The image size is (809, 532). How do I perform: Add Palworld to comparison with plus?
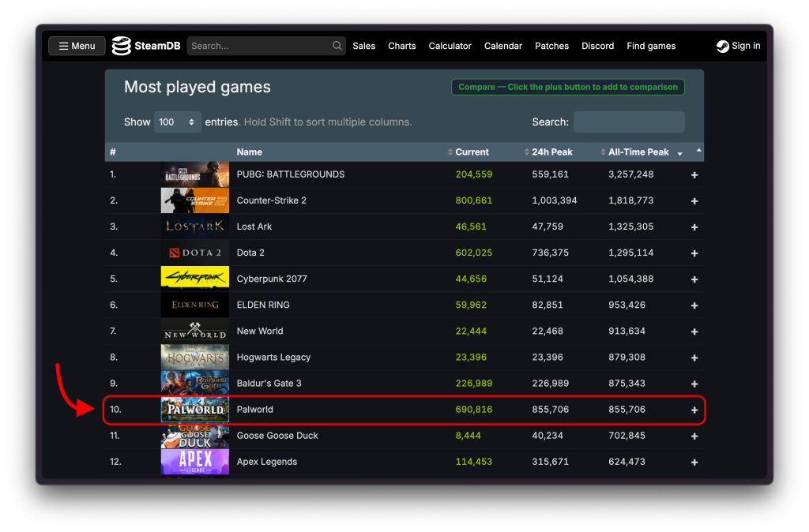[694, 410]
